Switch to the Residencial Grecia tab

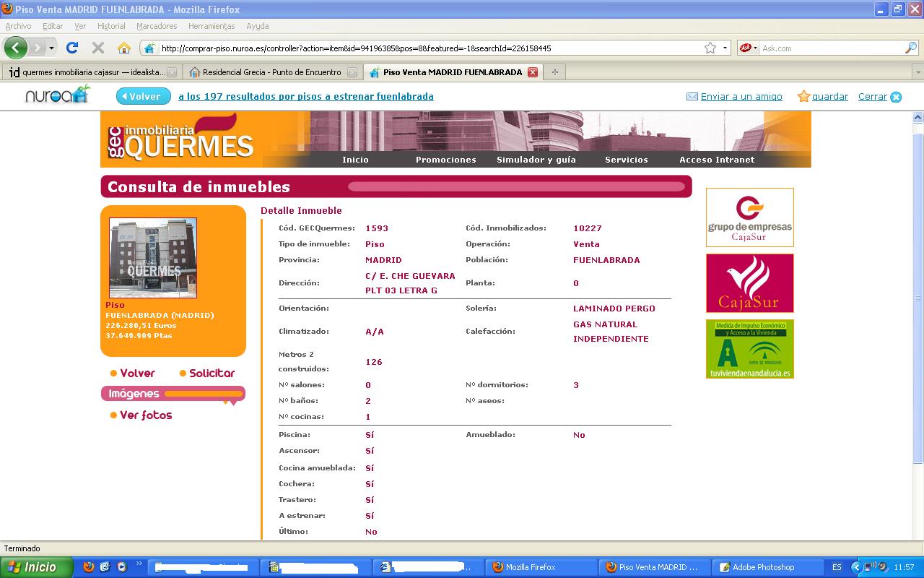(271, 72)
